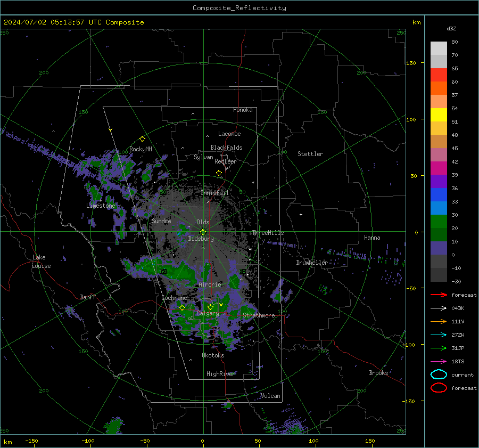Select the RockyMH label
The image size is (479, 448).
click(141, 149)
